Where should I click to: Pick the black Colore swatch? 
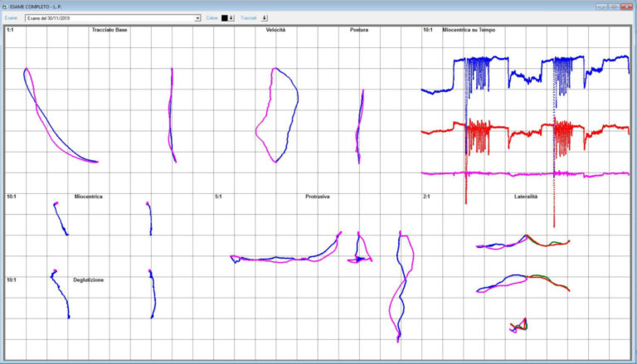point(224,17)
